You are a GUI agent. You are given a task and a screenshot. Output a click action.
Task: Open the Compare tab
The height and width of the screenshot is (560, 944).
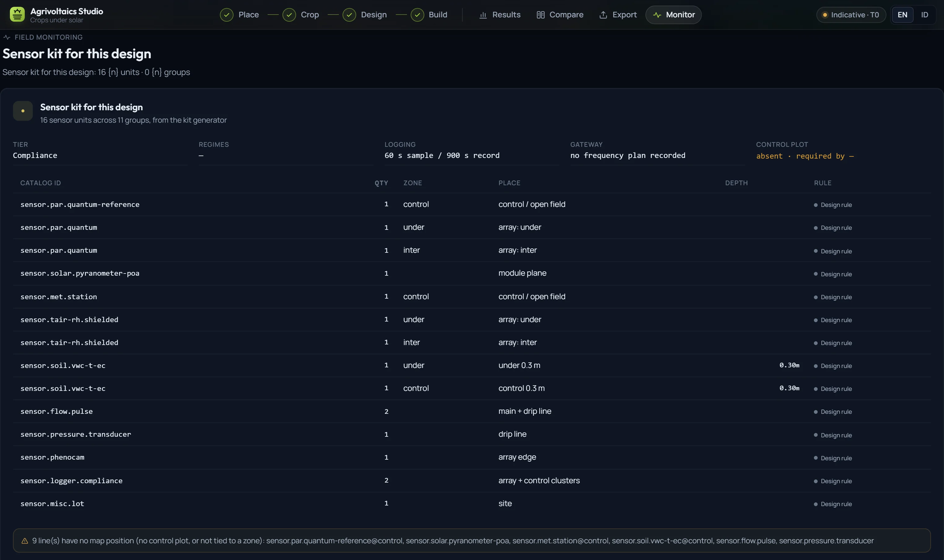(x=560, y=15)
